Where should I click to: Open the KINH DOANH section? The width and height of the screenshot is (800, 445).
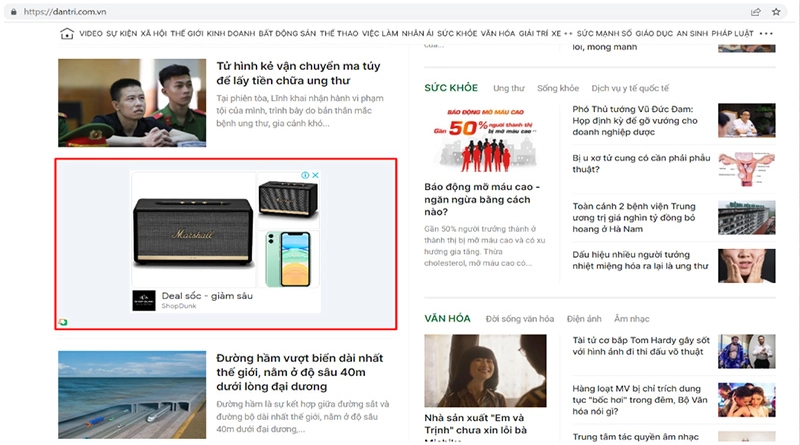pyautogui.click(x=229, y=33)
